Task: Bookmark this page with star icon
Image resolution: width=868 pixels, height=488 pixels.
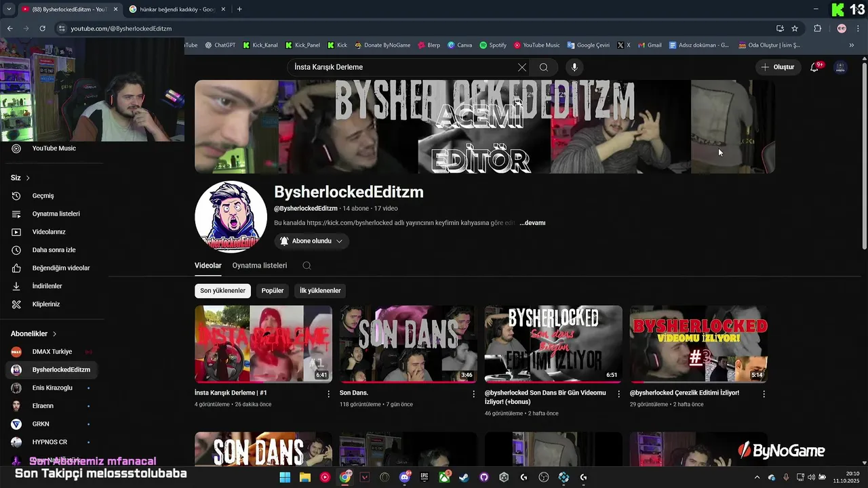Action: (795, 28)
